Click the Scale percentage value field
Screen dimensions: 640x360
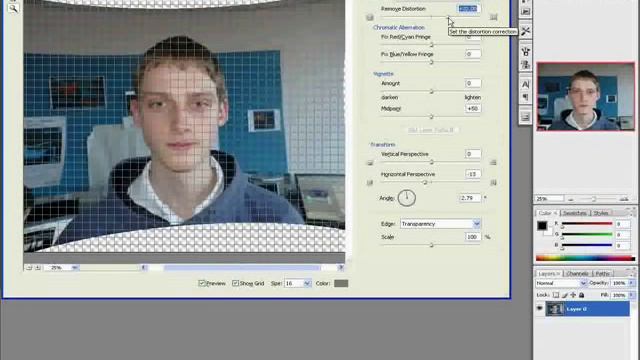(x=473, y=237)
